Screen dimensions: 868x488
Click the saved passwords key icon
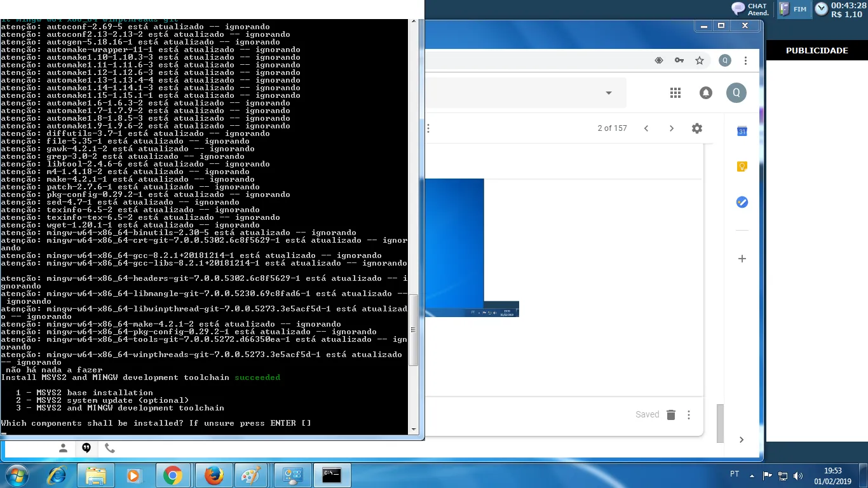pos(679,60)
